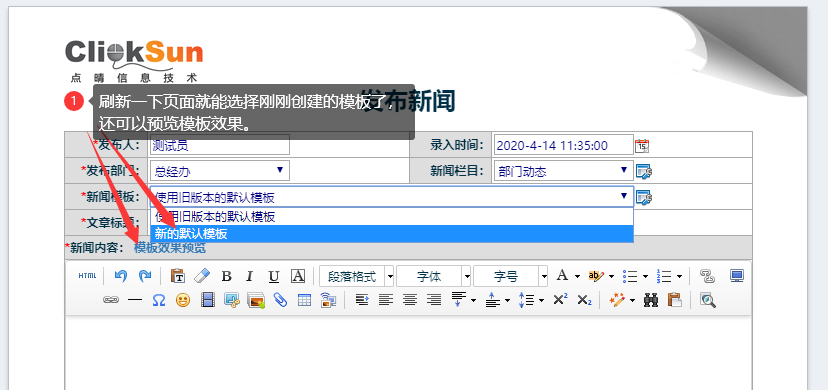Click the eraser clear-formatting icon

click(x=202, y=275)
